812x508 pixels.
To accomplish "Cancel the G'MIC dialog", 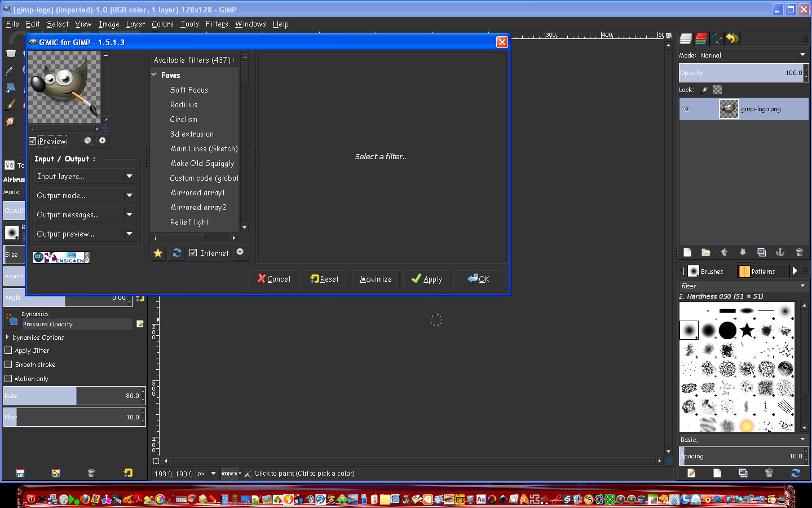I will click(x=273, y=279).
